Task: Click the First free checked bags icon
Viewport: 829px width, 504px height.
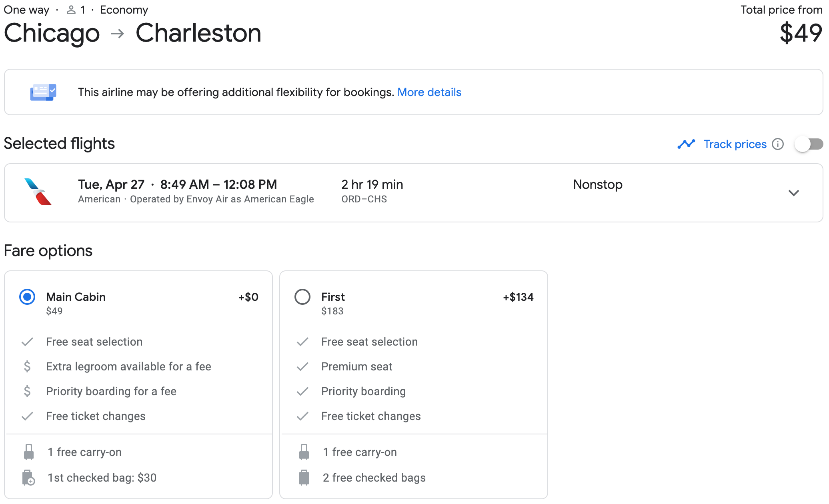Action: (x=304, y=478)
